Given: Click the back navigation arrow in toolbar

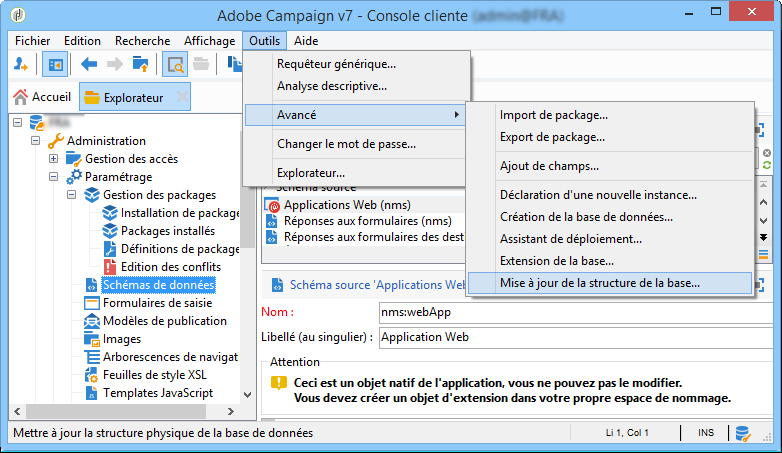Looking at the screenshot, I should (89, 64).
